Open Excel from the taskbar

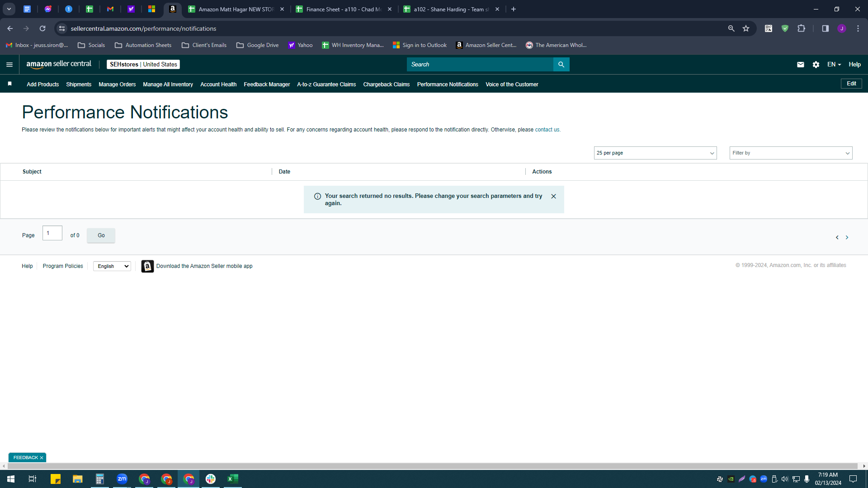[233, 479]
